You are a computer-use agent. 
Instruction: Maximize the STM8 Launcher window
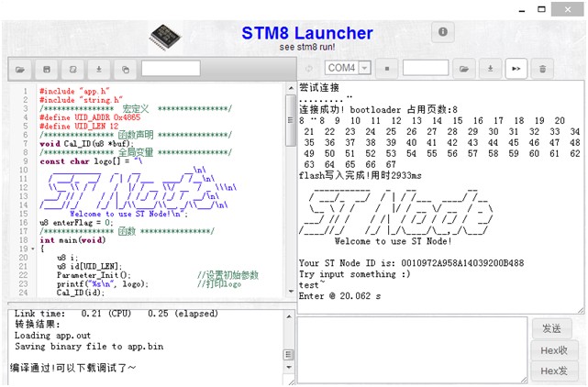pyautogui.click(x=541, y=9)
